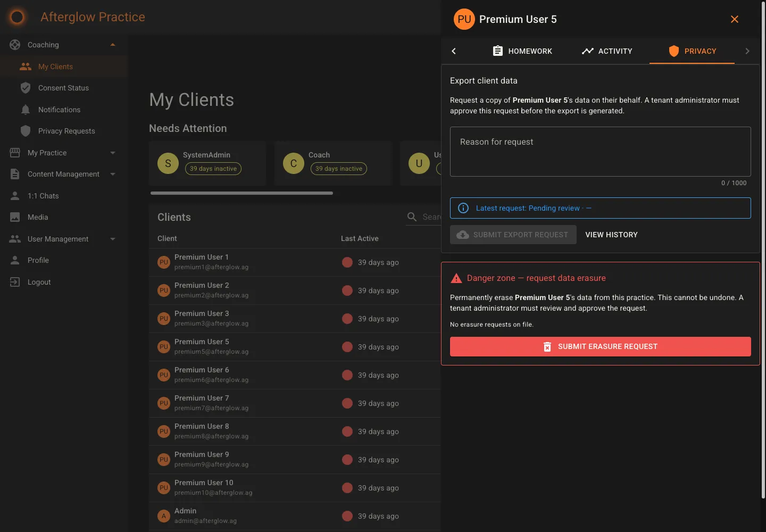Click the panel's vertical scrollbar
Image resolution: width=766 pixels, height=532 pixels.
coord(763,250)
